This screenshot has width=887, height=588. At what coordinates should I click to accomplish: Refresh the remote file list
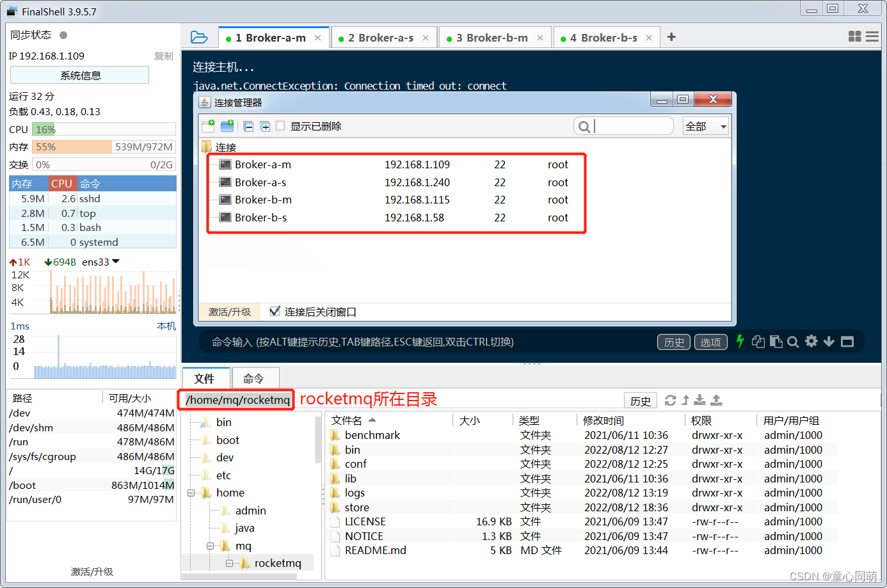pos(670,399)
